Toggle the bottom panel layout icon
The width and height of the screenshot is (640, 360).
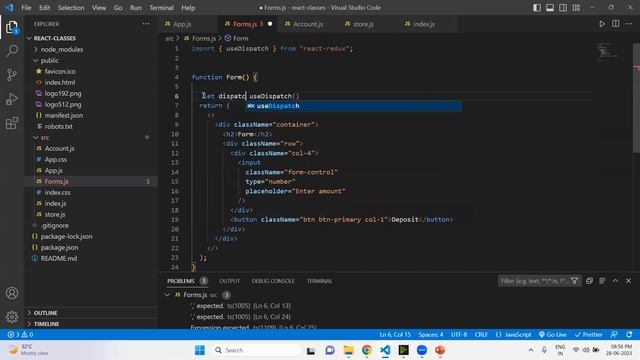(550, 8)
